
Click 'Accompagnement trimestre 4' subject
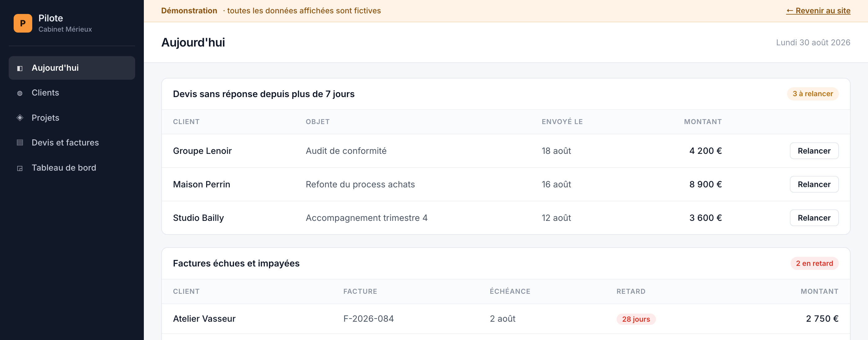click(x=367, y=218)
